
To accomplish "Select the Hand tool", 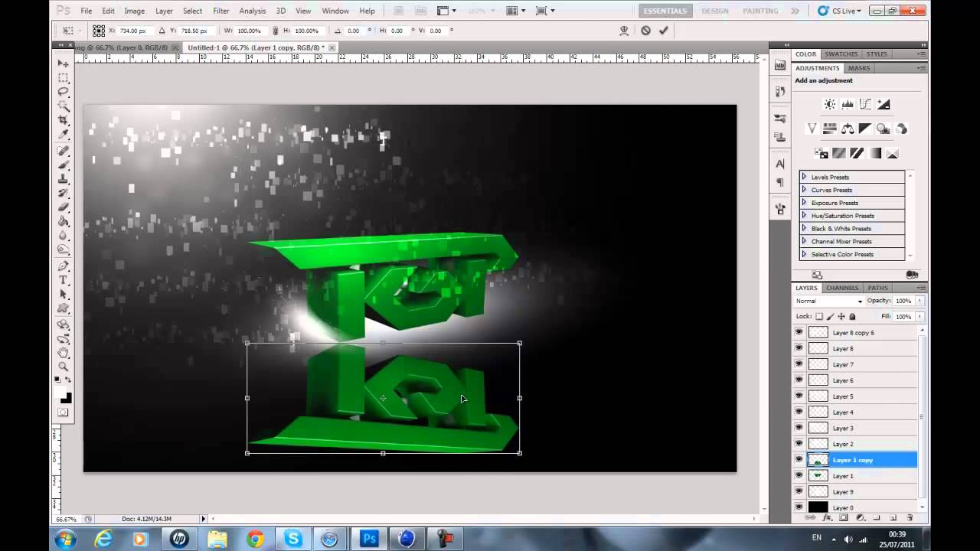I will coord(64,353).
